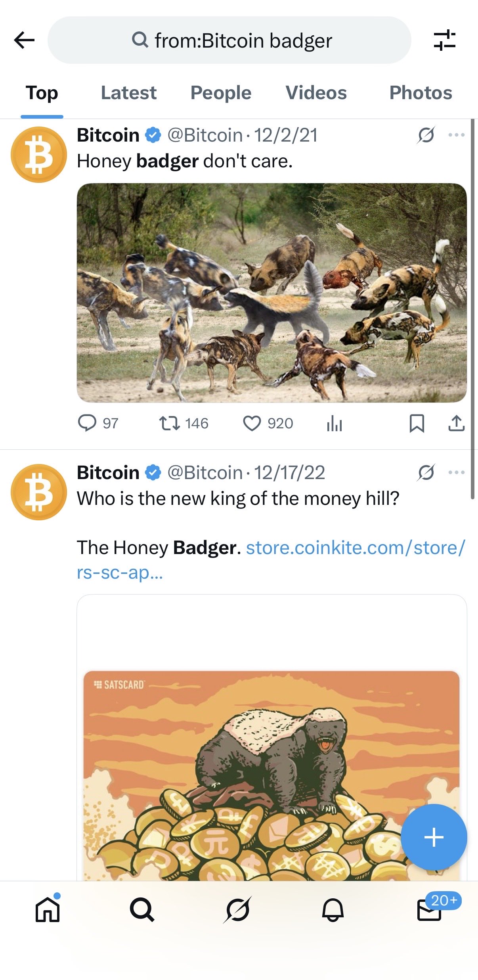Switch to the Photos tab
Screen dimensions: 478x980
click(x=420, y=93)
